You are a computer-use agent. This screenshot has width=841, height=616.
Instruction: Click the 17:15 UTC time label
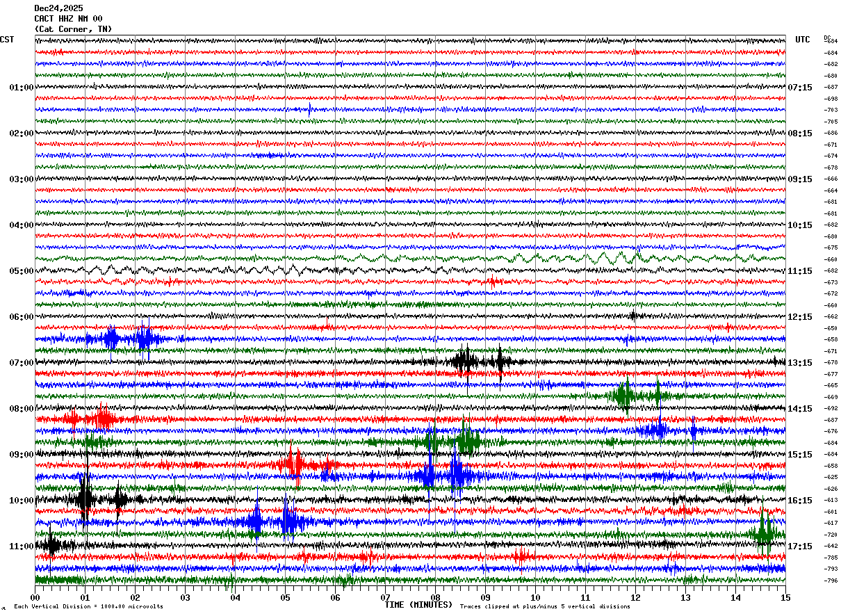(800, 546)
